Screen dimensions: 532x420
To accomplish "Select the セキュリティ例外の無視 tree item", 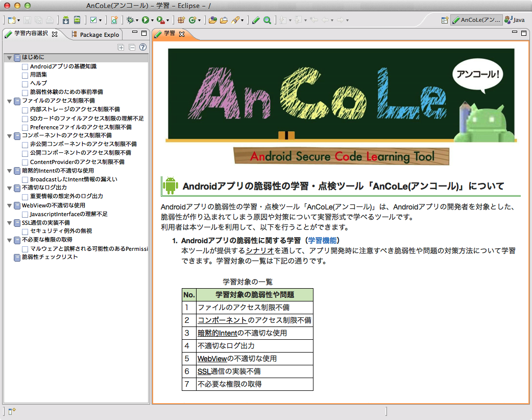I will click(x=61, y=231).
